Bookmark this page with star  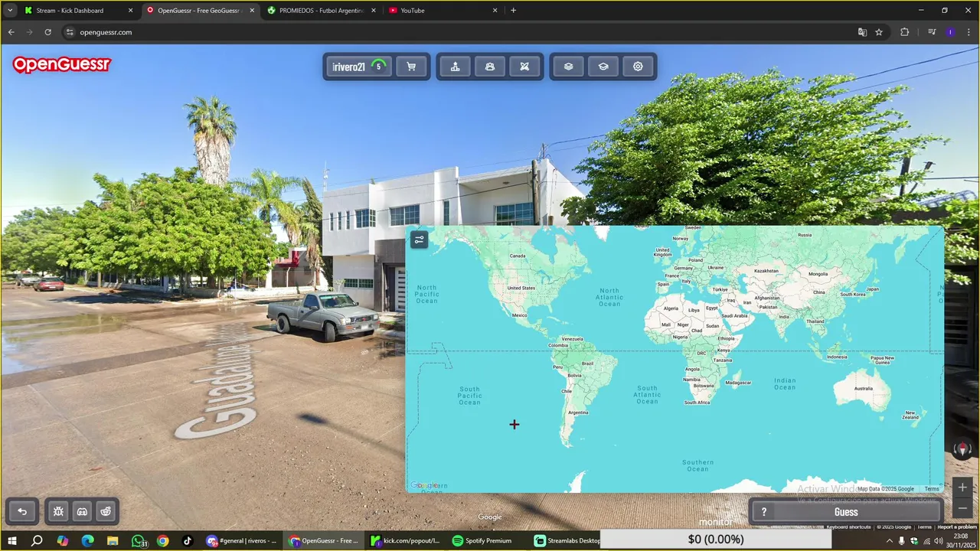[x=879, y=32]
